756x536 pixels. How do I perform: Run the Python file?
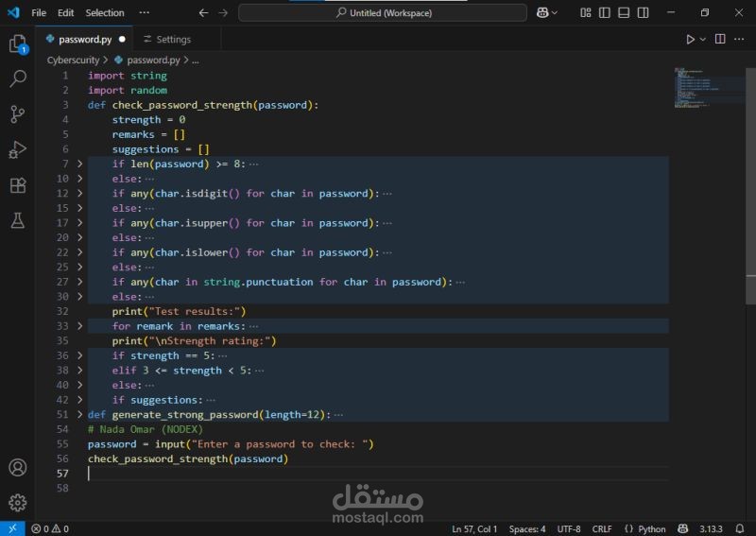tap(691, 39)
